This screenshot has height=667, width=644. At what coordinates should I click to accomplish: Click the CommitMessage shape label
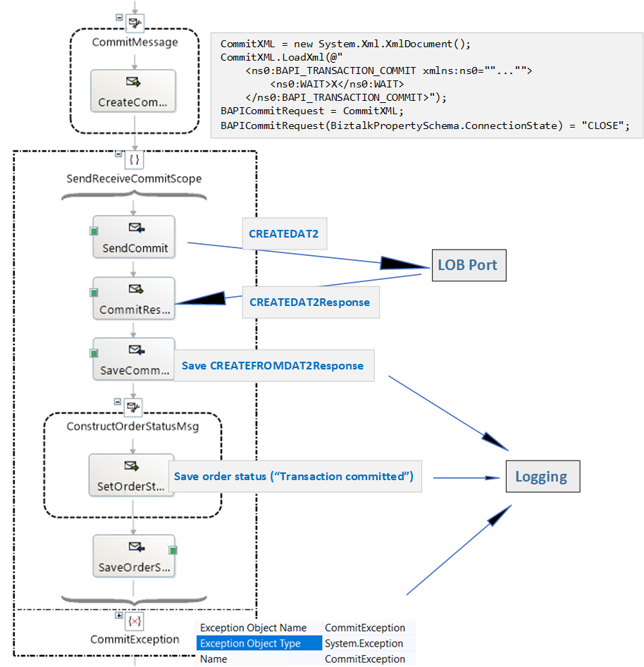(x=135, y=42)
